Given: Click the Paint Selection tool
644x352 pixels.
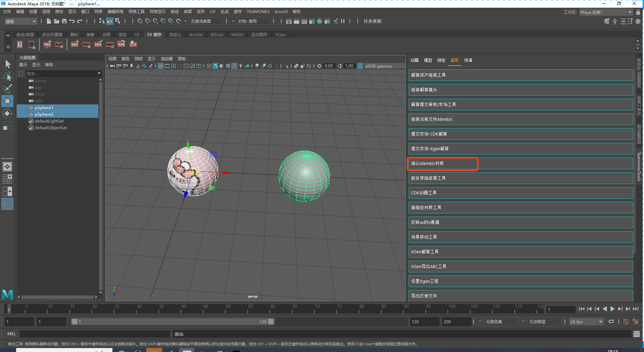Looking at the screenshot, I should tap(7, 89).
